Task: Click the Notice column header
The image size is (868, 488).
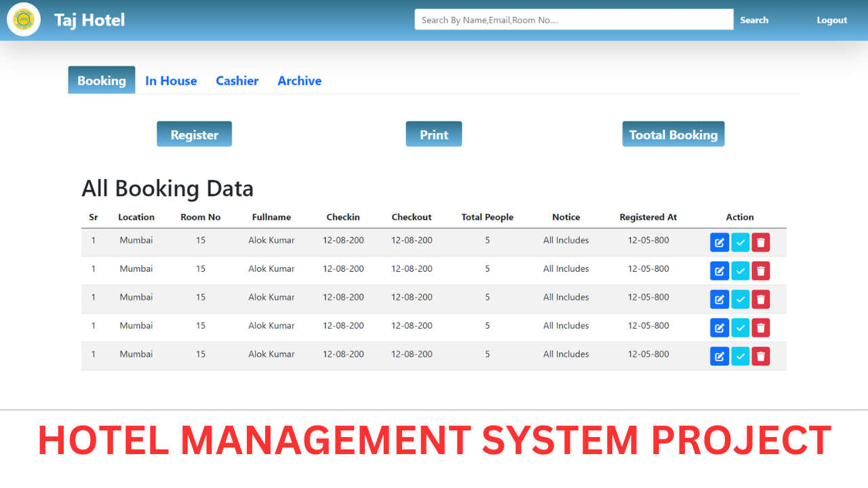Action: point(566,217)
